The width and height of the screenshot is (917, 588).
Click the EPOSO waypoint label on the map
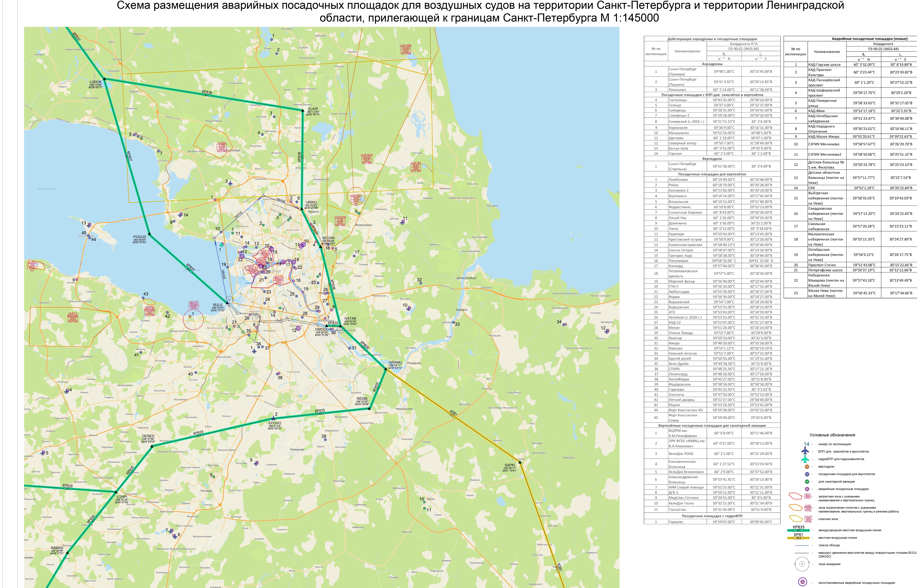(x=275, y=423)
